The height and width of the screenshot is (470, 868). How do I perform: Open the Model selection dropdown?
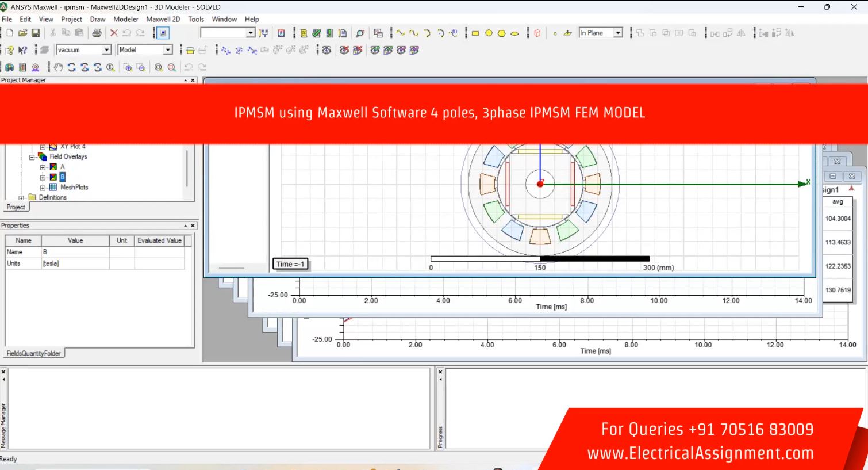(x=168, y=50)
